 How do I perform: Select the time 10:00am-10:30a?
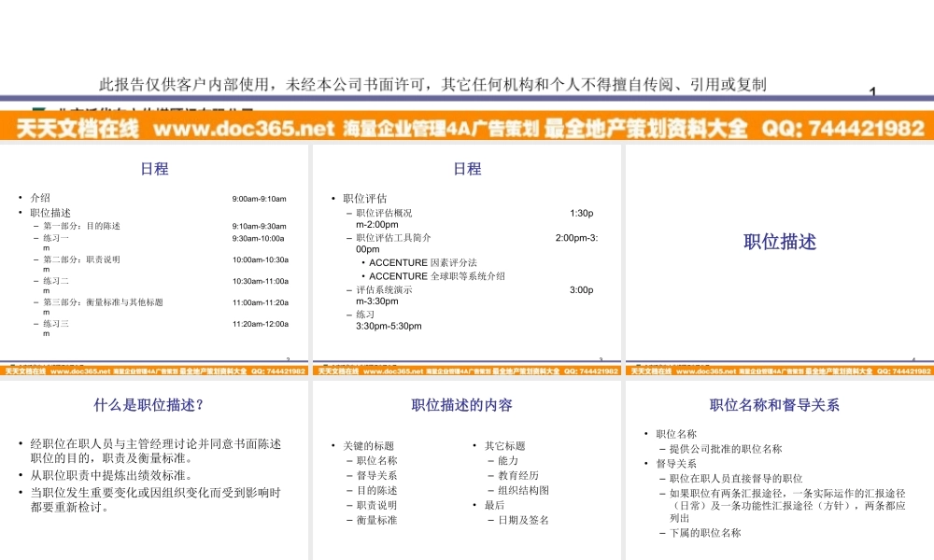[261, 259]
